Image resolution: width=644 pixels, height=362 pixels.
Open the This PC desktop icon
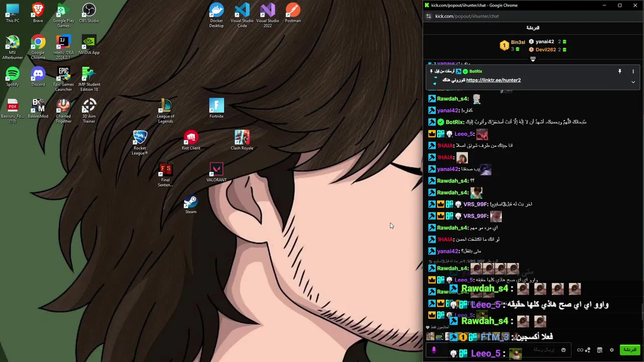click(13, 14)
